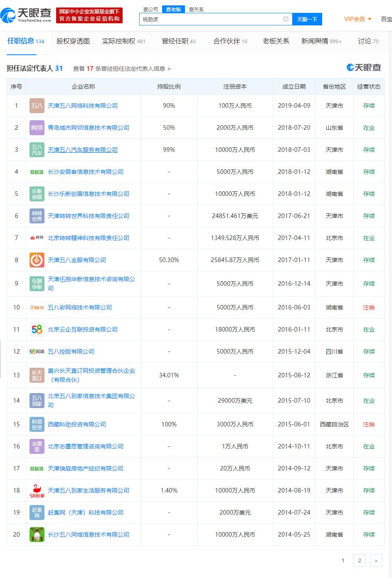Select current page 1 in pagination
The image size is (392, 577).
click(x=343, y=560)
